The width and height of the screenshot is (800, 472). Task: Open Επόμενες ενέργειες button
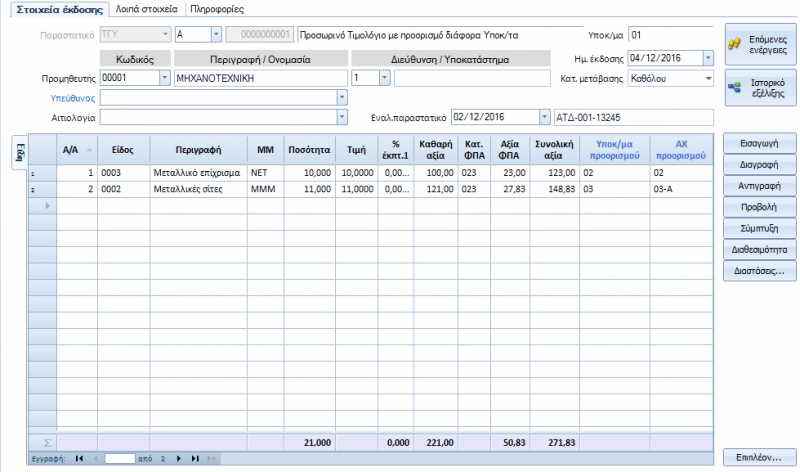point(760,44)
